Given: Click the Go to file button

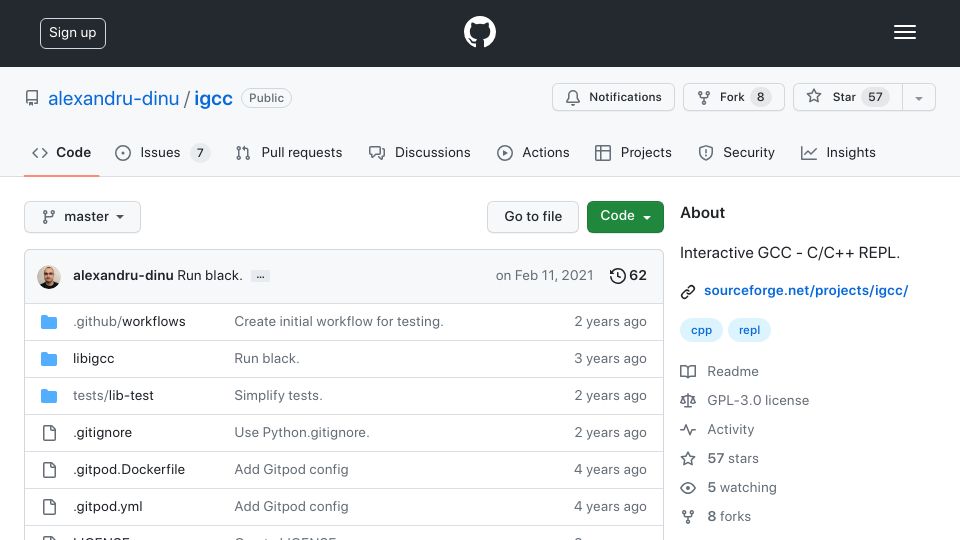Looking at the screenshot, I should pos(533,217).
